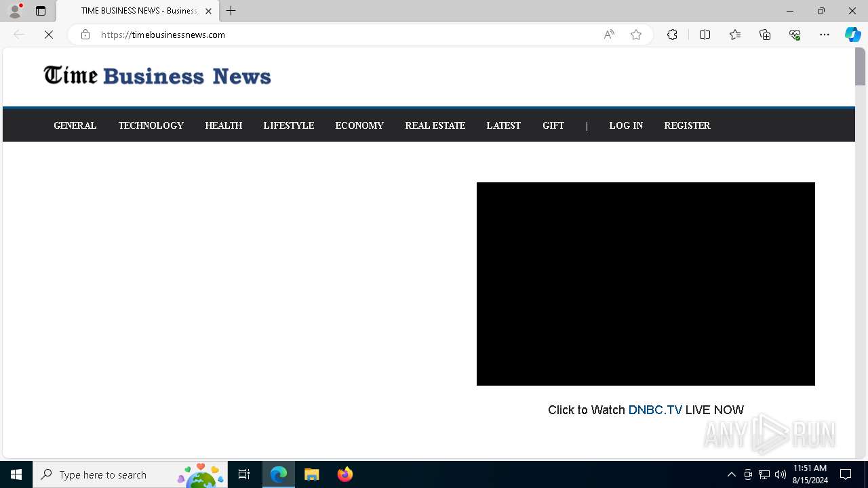868x488 pixels.
Task: Follow the DNBC.TV link
Action: 655,410
